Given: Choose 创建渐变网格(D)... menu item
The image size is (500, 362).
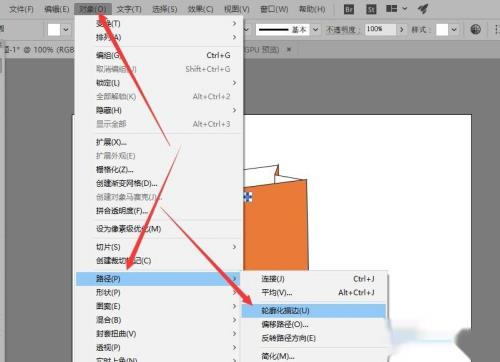Looking at the screenshot, I should point(159,183).
